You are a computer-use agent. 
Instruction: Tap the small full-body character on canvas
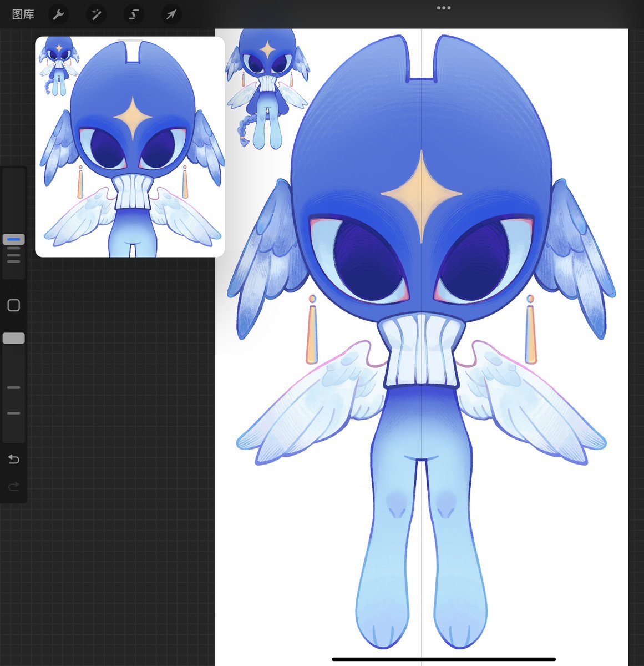click(267, 89)
